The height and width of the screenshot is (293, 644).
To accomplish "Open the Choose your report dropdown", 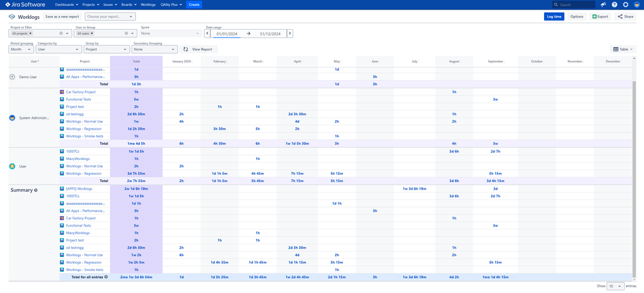I will (x=110, y=17).
